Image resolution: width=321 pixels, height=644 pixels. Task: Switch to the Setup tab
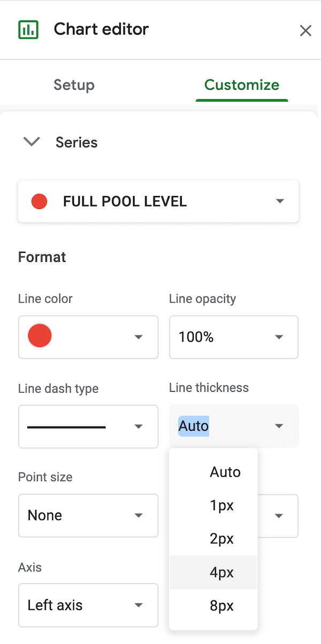(x=74, y=84)
